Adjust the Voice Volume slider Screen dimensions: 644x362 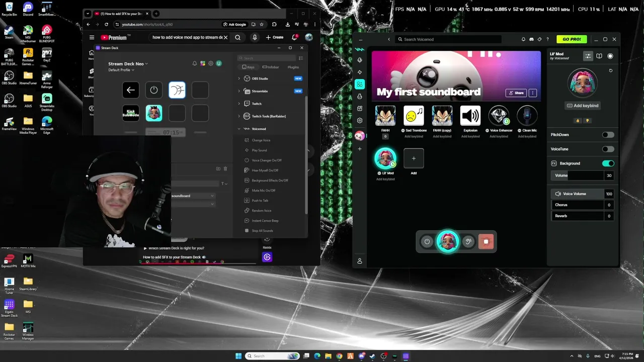click(583, 194)
